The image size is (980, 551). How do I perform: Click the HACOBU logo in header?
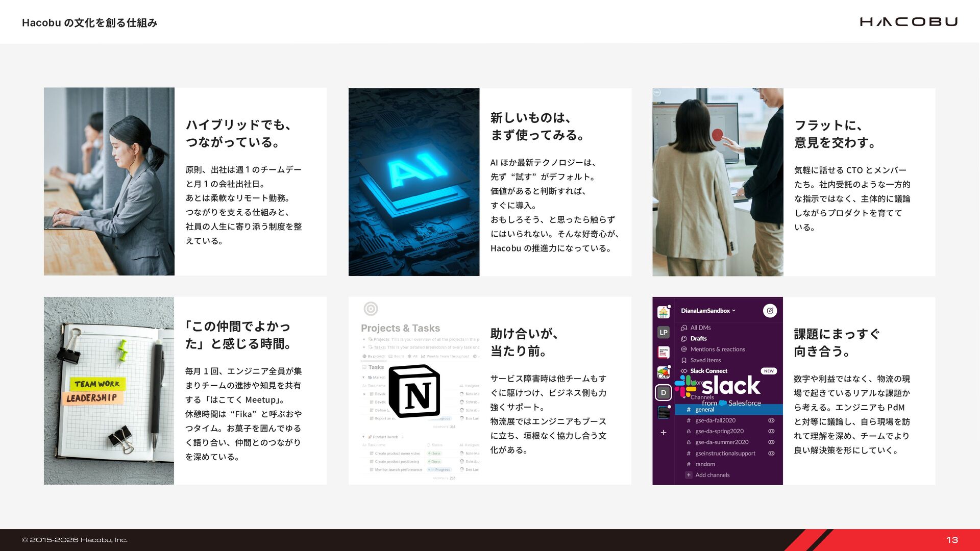click(x=908, y=22)
